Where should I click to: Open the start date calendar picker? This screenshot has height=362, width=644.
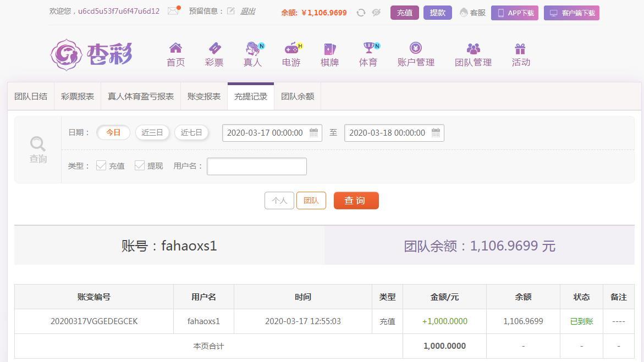314,132
